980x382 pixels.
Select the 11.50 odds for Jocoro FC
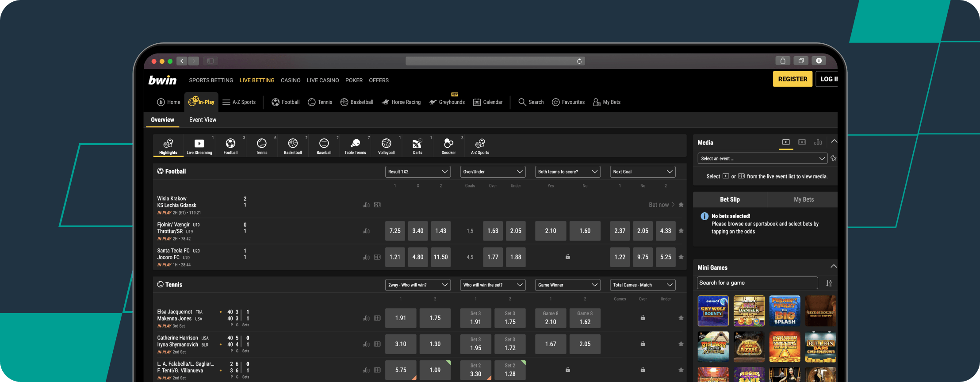point(441,257)
